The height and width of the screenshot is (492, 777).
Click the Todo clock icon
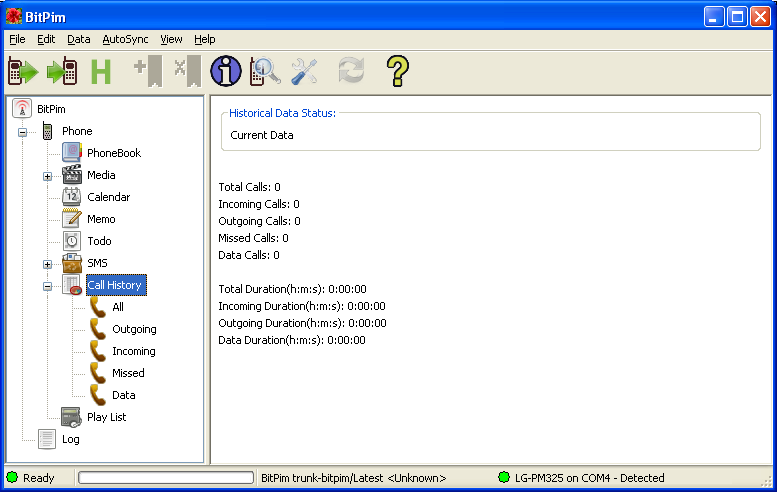pos(72,241)
